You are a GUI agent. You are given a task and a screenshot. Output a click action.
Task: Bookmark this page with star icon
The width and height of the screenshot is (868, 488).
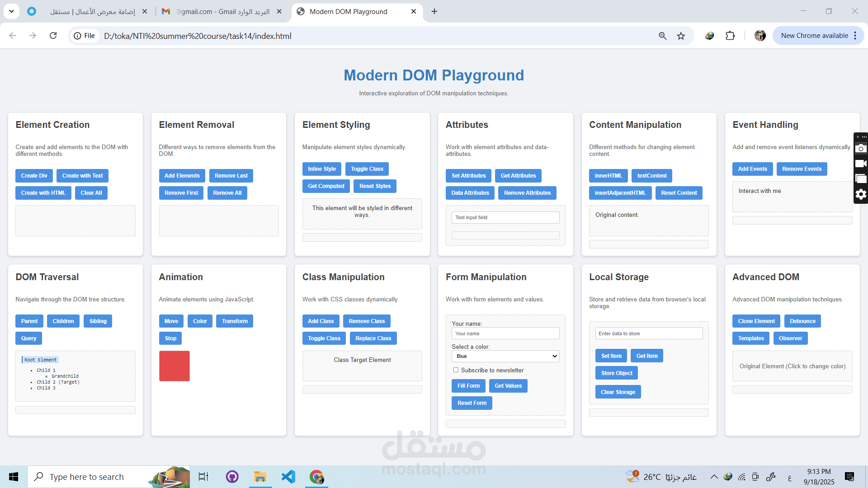point(681,36)
